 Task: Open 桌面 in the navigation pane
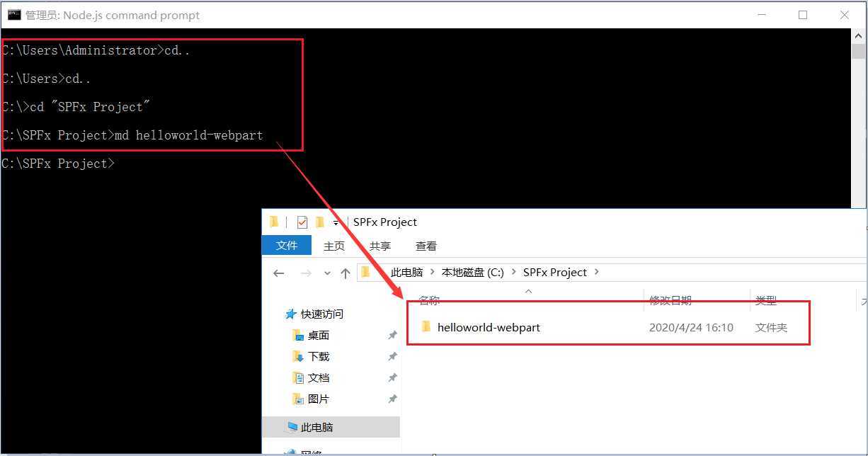(319, 335)
